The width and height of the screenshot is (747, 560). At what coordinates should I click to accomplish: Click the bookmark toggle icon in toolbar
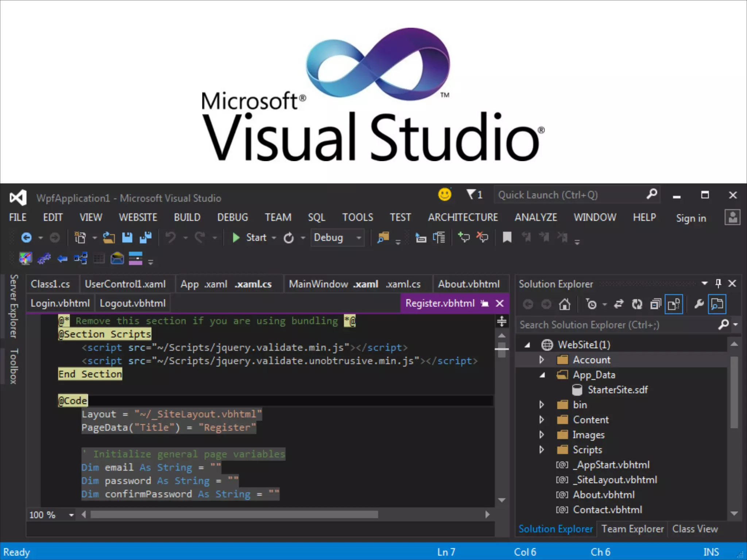(x=507, y=238)
